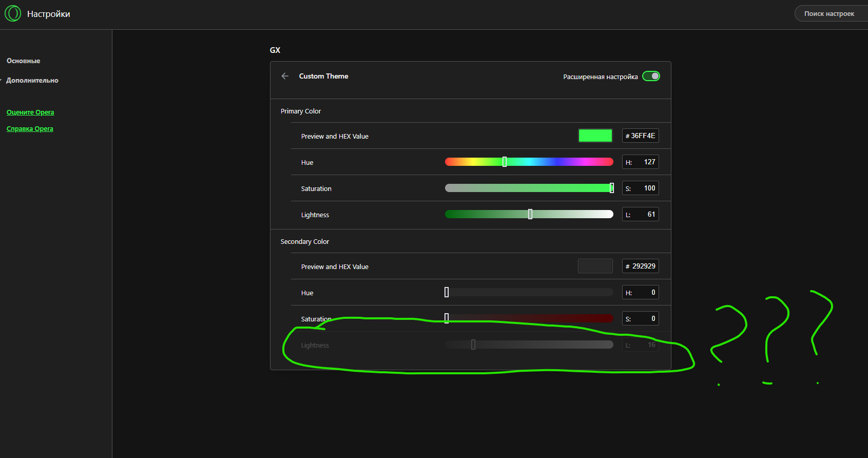
Task: Open Оцените Opera link
Action: [30, 112]
